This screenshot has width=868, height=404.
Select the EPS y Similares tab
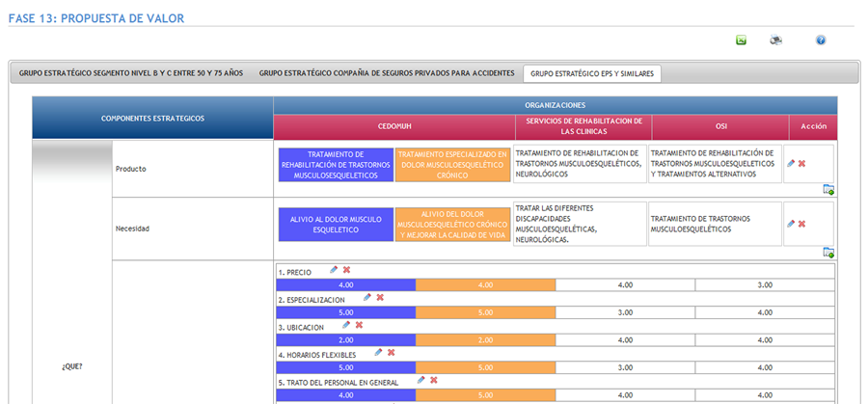click(x=592, y=73)
